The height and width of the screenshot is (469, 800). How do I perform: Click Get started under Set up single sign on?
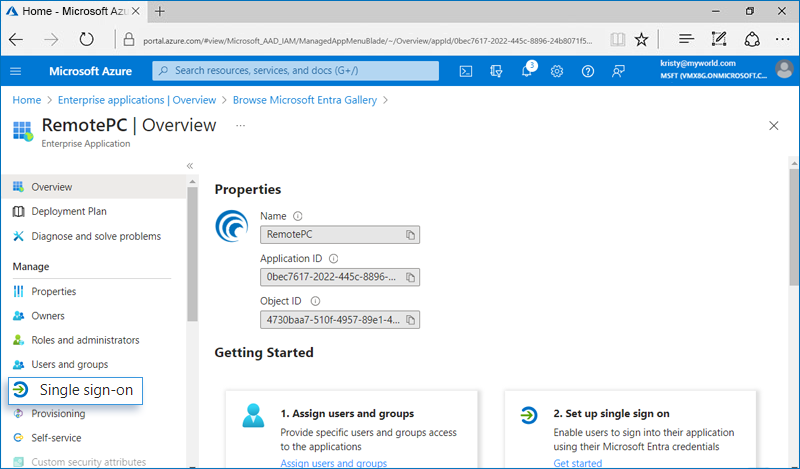[578, 463]
